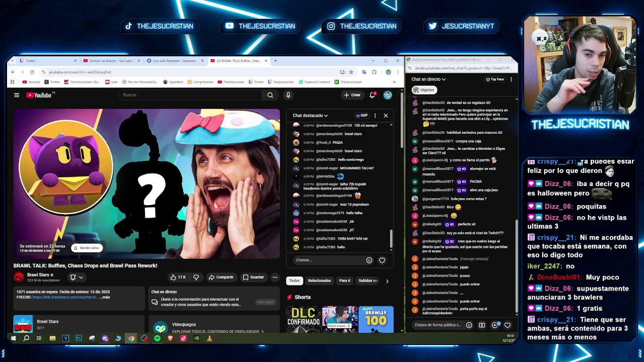Like the video with 17 K likes

coord(178,277)
